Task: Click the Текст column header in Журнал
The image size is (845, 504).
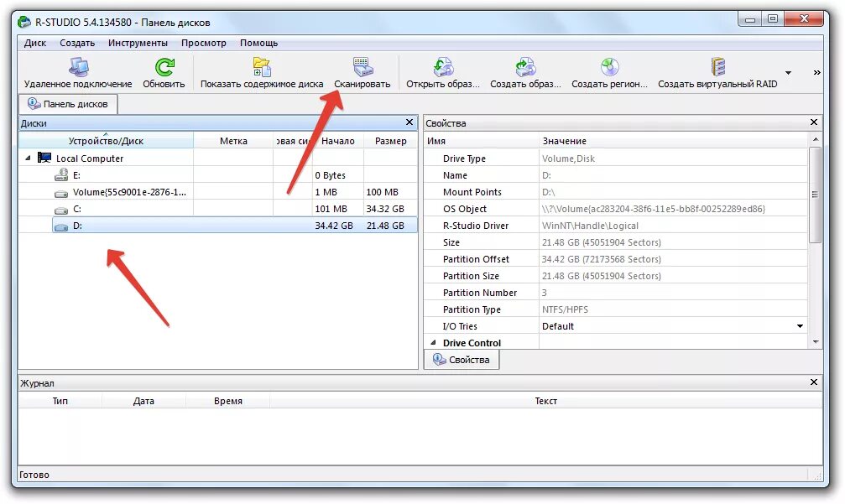Action: pyautogui.click(x=545, y=401)
